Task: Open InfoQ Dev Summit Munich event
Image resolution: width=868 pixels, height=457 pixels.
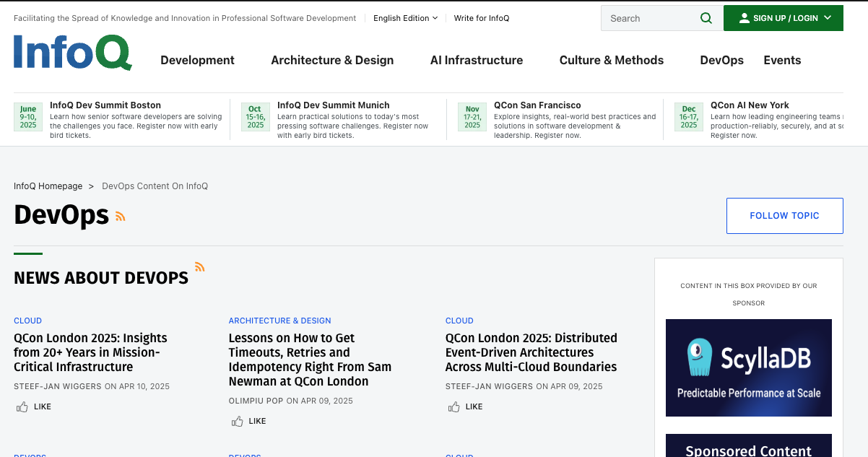Action: (x=333, y=105)
